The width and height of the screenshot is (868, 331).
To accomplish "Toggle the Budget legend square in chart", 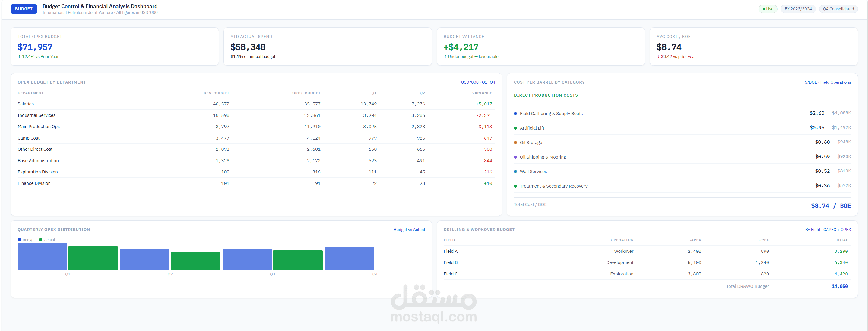I will click(x=20, y=240).
